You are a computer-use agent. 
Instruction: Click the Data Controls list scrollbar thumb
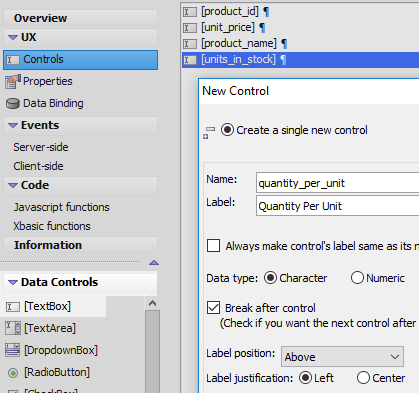pos(153,351)
